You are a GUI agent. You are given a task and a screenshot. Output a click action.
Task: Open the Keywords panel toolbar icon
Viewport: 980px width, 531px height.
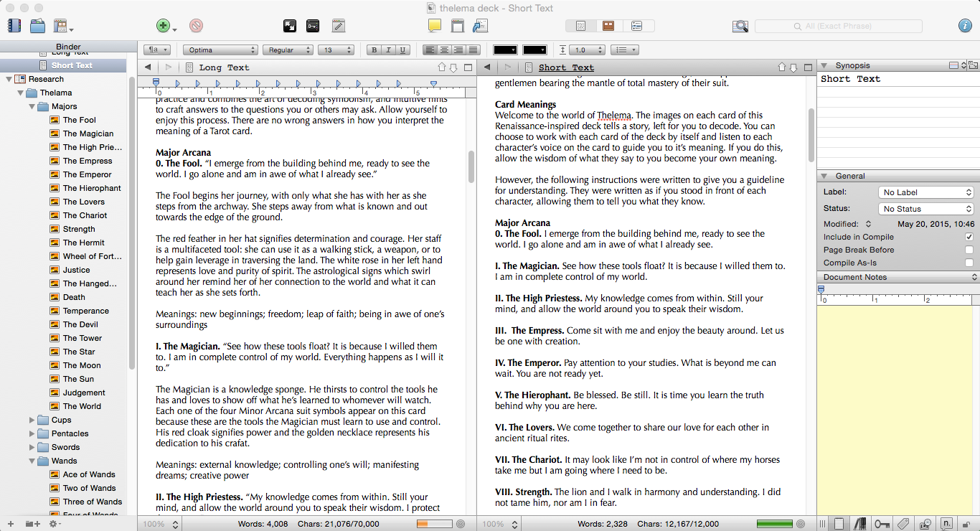pos(313,26)
